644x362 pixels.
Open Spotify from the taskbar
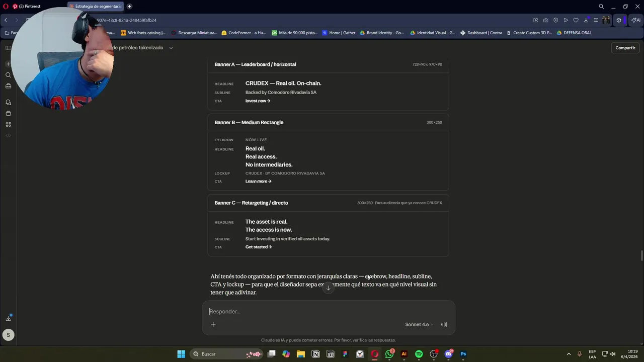(x=419, y=354)
